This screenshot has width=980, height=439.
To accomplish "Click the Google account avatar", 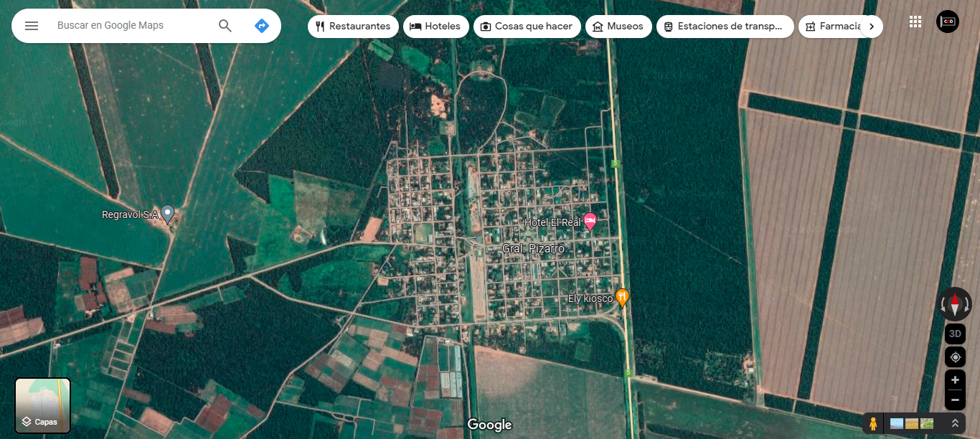I will (948, 22).
